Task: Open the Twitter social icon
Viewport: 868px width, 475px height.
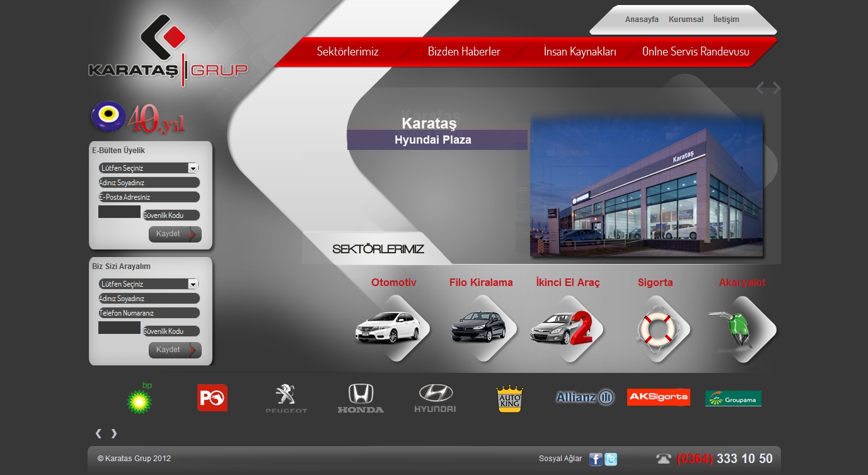Action: pyautogui.click(x=611, y=459)
